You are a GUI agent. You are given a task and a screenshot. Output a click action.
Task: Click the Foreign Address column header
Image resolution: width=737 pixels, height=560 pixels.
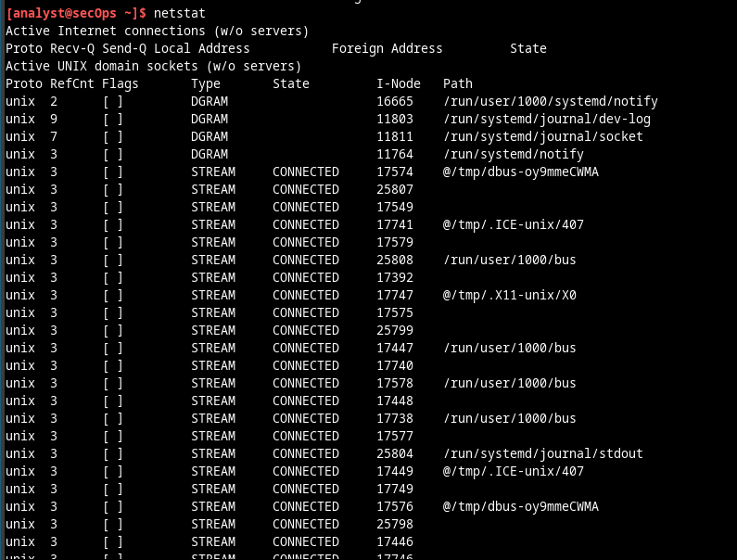[388, 48]
